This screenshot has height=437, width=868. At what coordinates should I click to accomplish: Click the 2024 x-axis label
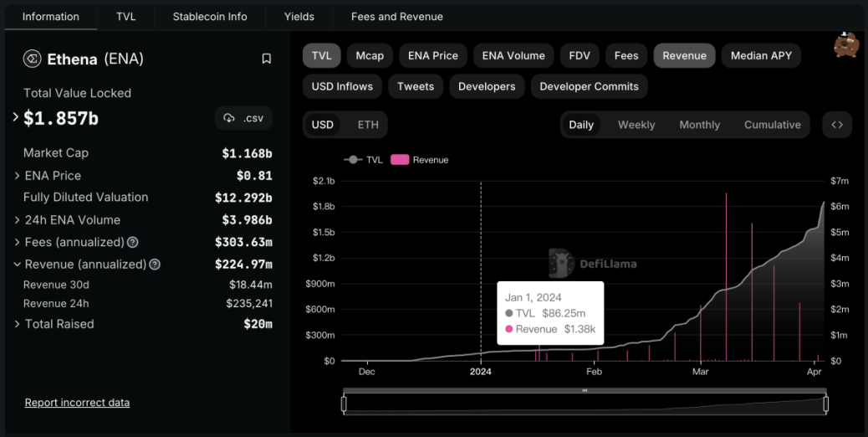coord(481,372)
